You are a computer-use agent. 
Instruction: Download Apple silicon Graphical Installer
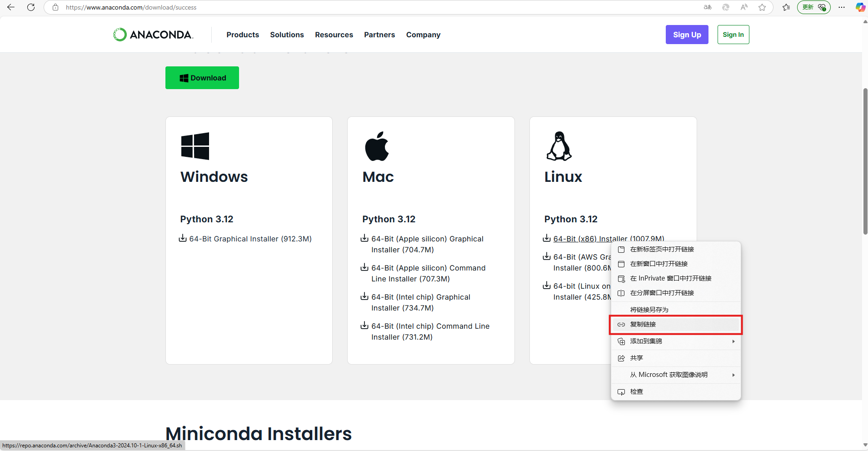pos(428,244)
